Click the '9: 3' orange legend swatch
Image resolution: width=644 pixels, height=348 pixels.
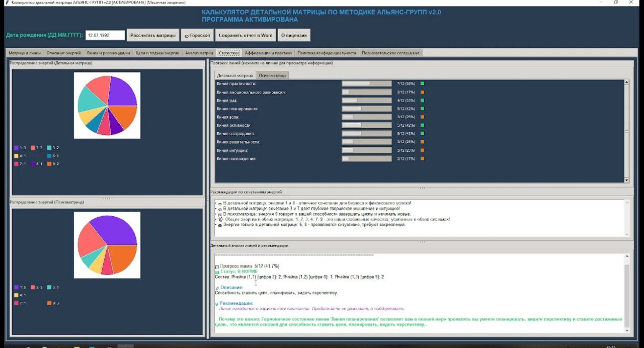[50, 303]
